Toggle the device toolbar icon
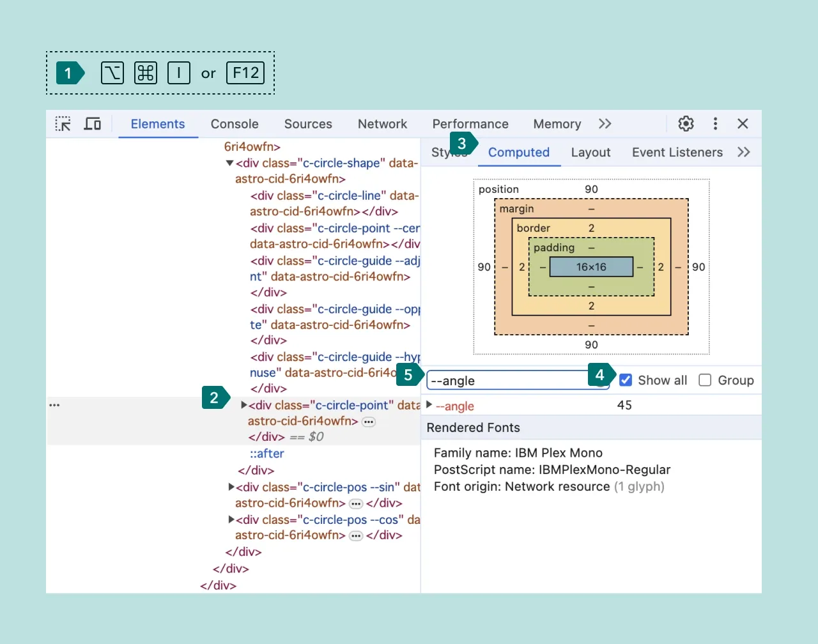The image size is (818, 644). pyautogui.click(x=93, y=124)
